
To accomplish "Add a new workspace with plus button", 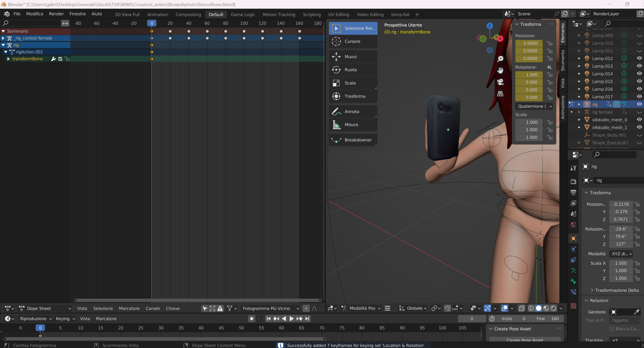I will point(417,14).
